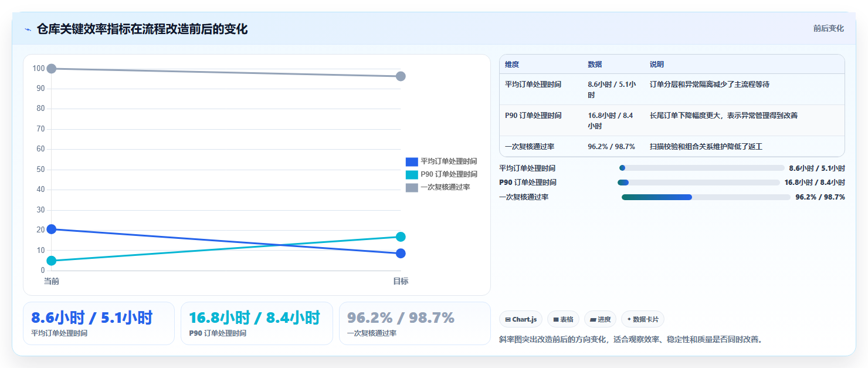Click the cyan data point at 目标
Image resolution: width=868 pixels, height=368 pixels.
[401, 237]
